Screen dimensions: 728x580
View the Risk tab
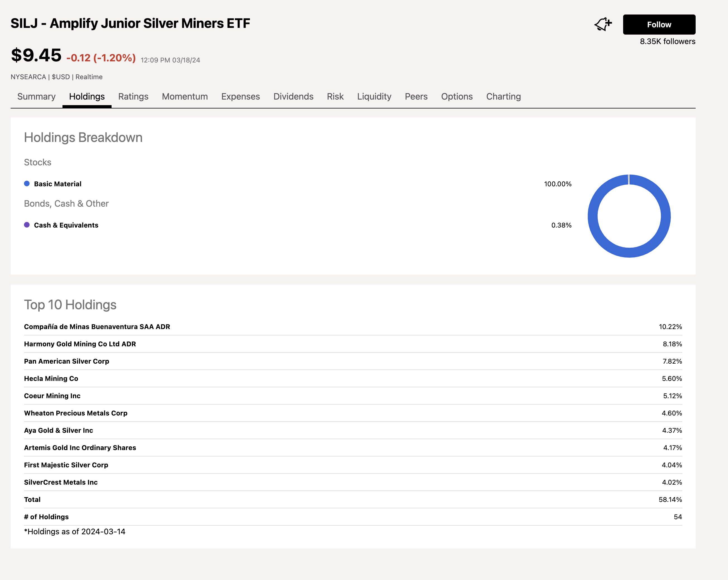(x=335, y=96)
